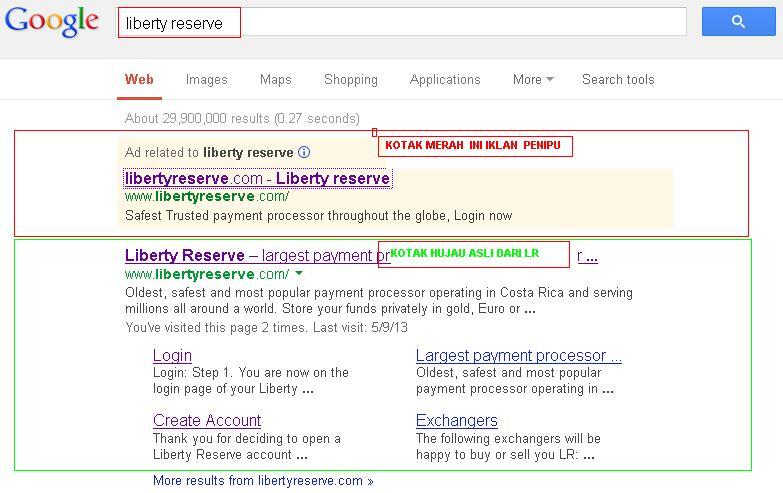Focus the search box containing liberty reserve
The height and width of the screenshot is (493, 783).
pos(402,22)
